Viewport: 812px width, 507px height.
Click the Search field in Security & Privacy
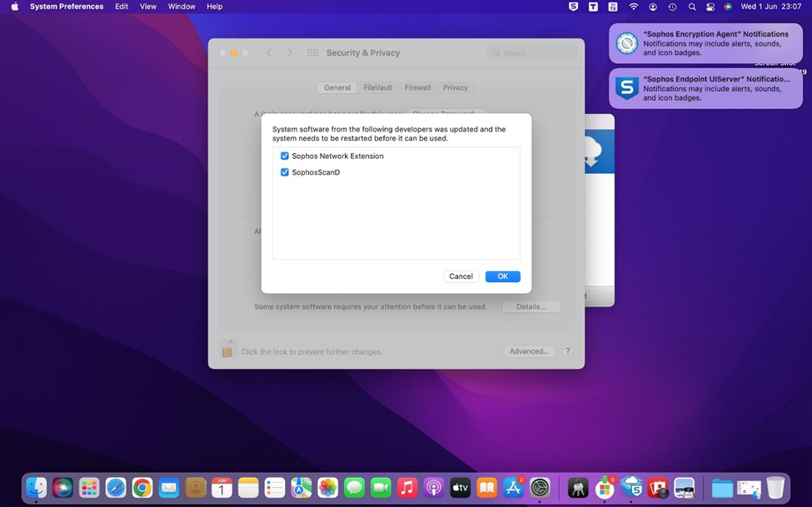pyautogui.click(x=532, y=52)
